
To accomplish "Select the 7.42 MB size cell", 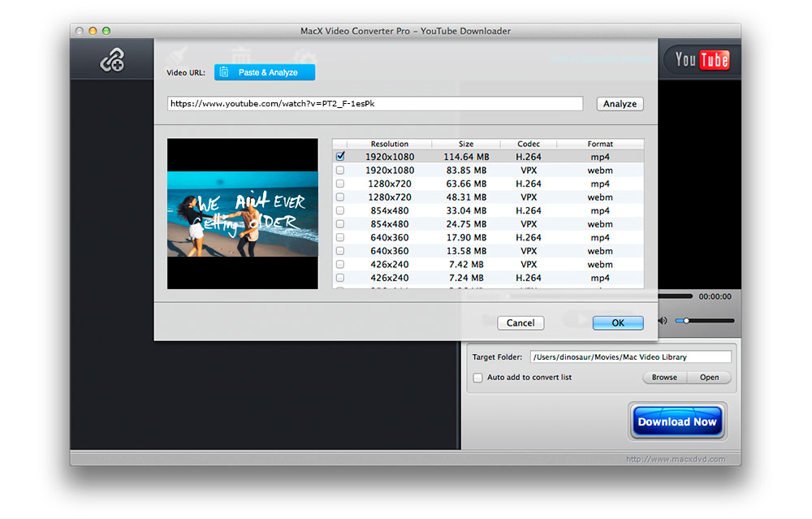I will click(466, 264).
